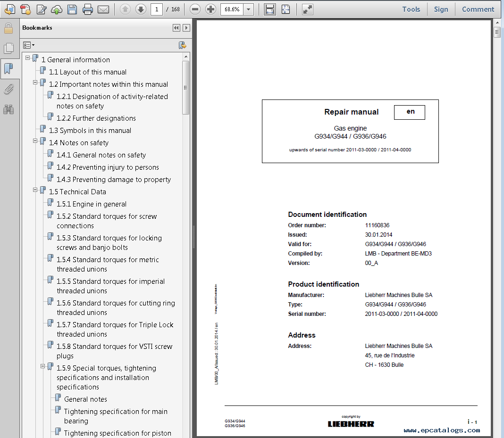Screen dimensions: 504x438
Task: Click the Create PDF toolbar icon
Action: point(25,9)
